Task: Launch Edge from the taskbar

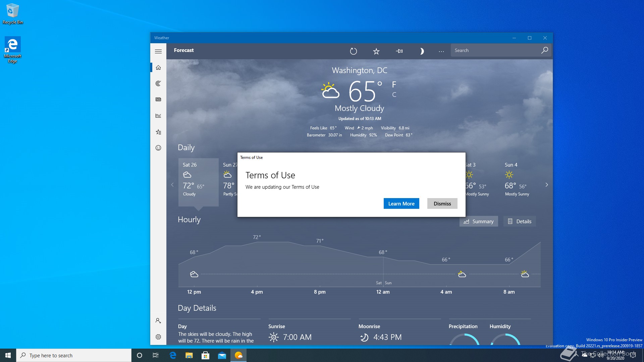Action: coord(173,355)
